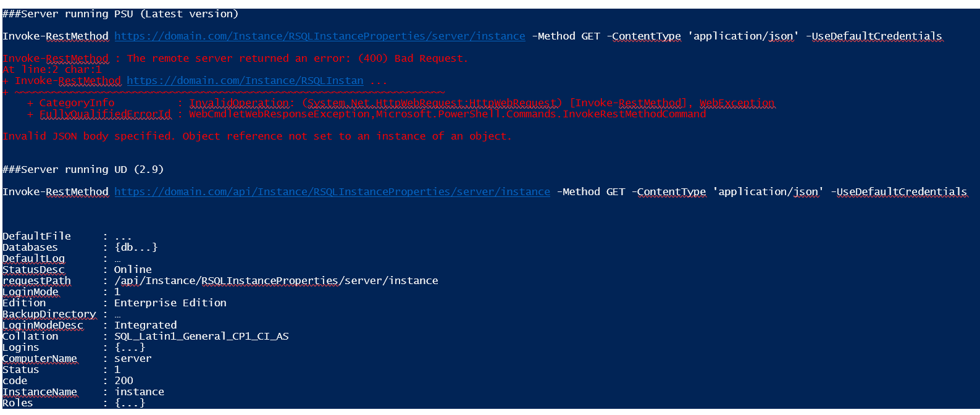Click the "###Server running UD (2.9)" heading
Screen dimensions: 980x415
[83, 169]
